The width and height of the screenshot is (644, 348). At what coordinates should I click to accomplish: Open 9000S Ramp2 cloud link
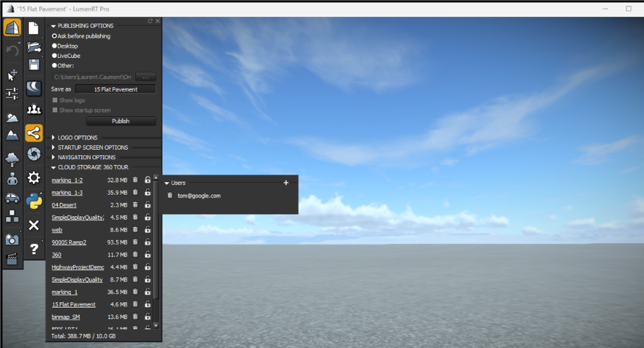point(69,242)
